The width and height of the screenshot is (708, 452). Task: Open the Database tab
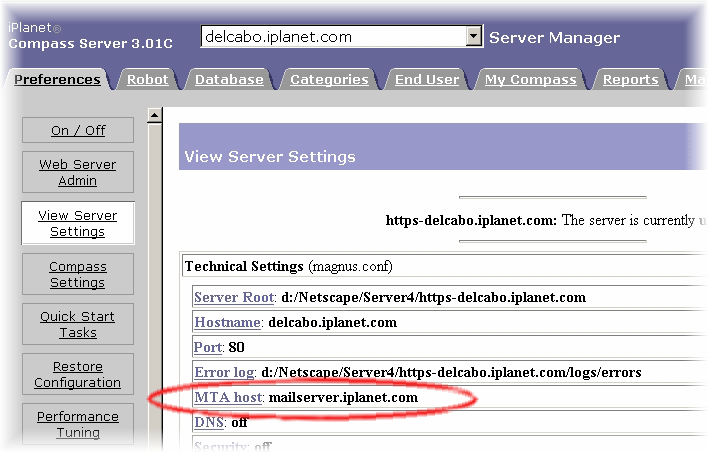click(x=229, y=79)
